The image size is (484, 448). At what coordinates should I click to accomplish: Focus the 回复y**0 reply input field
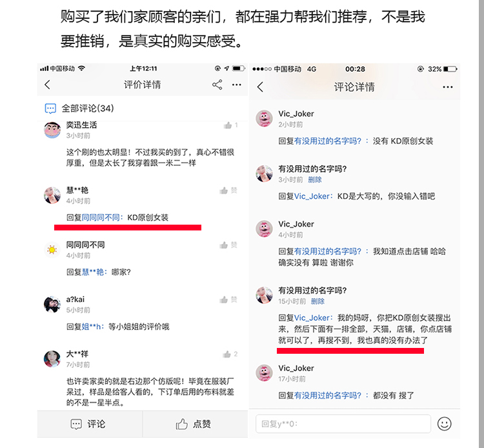(x=343, y=423)
